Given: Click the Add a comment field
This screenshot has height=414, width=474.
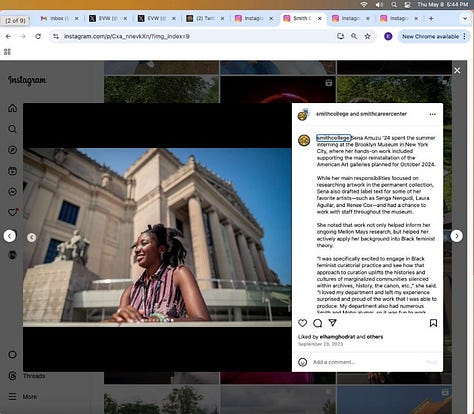Looking at the screenshot, I should (x=367, y=362).
